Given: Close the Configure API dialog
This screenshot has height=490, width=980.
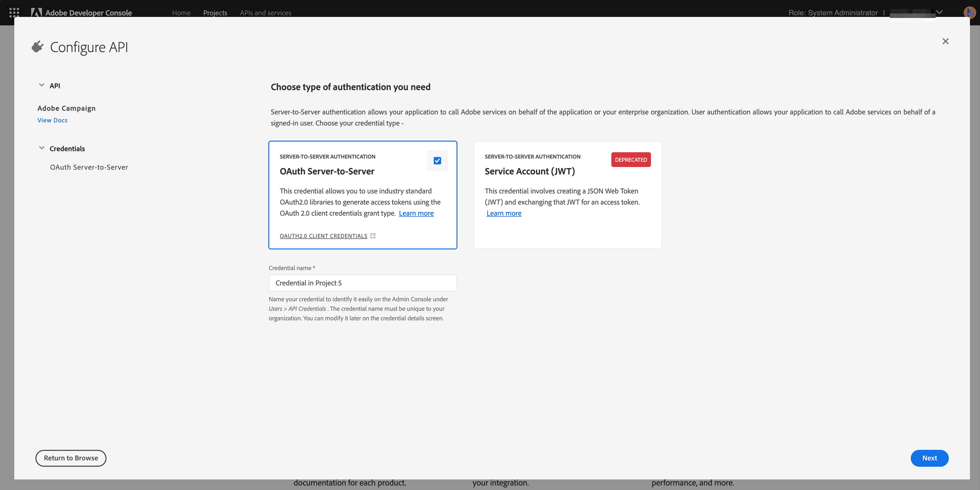Looking at the screenshot, I should click(x=945, y=41).
